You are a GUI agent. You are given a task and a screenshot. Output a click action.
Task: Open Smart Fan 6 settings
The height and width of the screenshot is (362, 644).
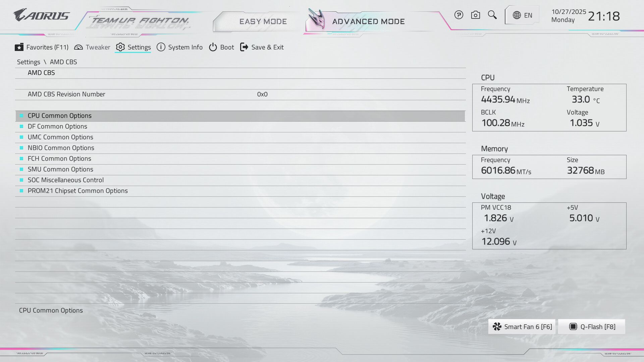(x=522, y=327)
